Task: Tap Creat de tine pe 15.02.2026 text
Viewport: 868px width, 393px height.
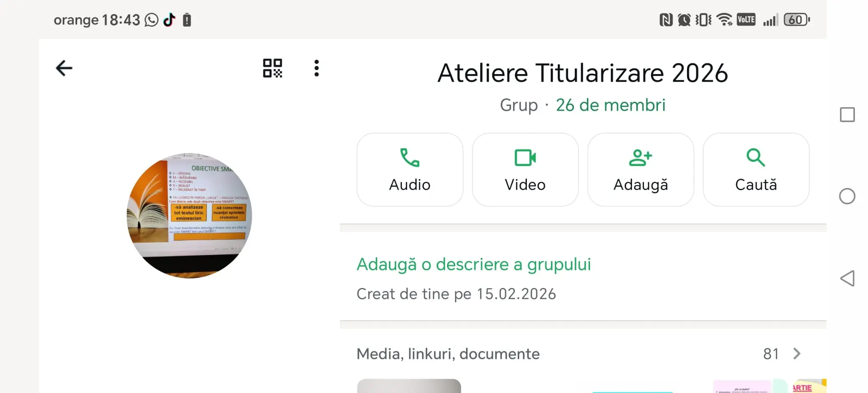Action: pos(456,294)
